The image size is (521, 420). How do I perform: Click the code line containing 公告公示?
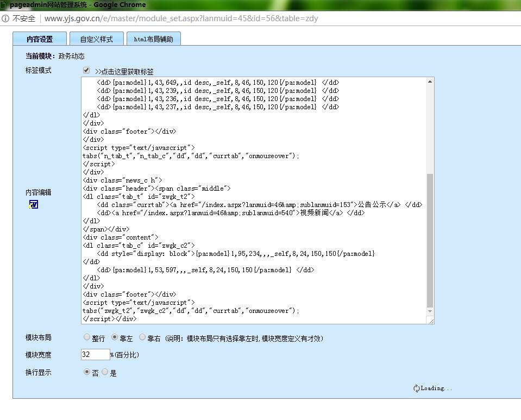260,205
